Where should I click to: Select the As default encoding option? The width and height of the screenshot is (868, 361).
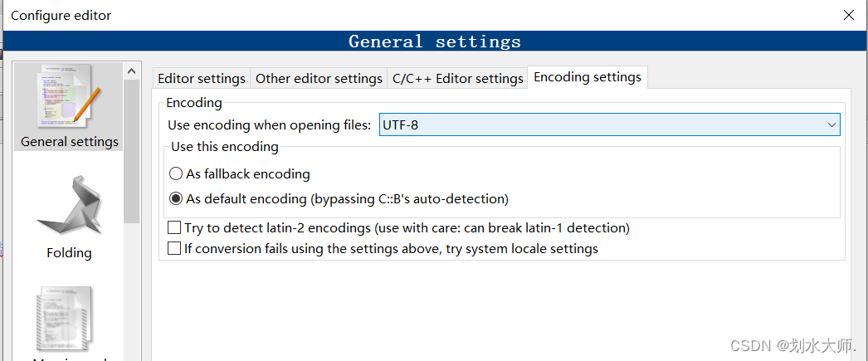(x=176, y=199)
